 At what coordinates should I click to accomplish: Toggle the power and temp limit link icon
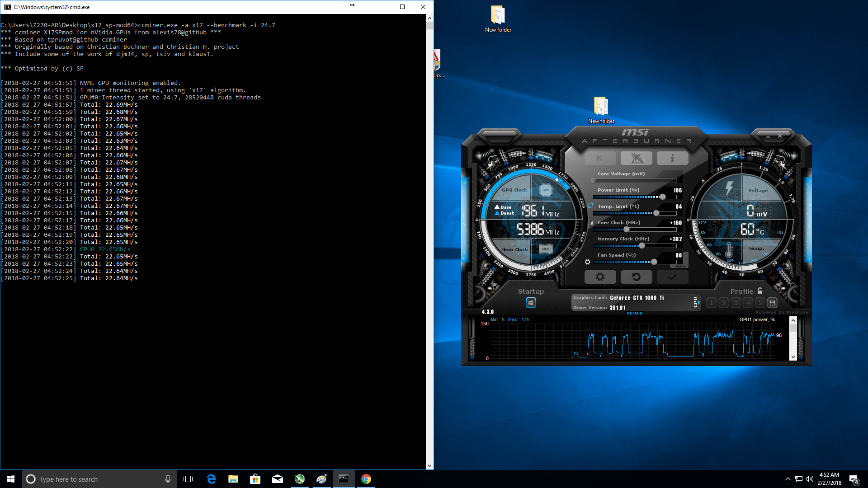tap(590, 206)
